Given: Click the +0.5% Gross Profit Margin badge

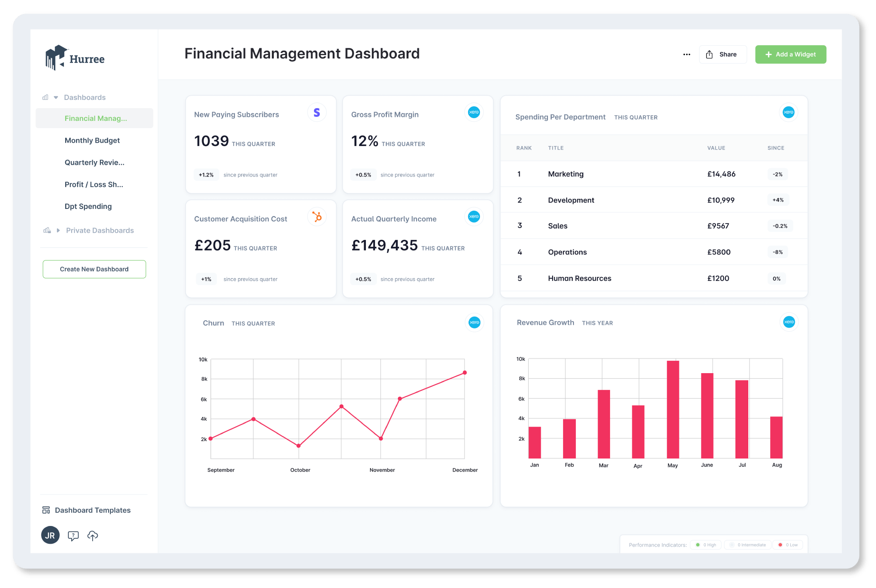Looking at the screenshot, I should click(x=363, y=175).
